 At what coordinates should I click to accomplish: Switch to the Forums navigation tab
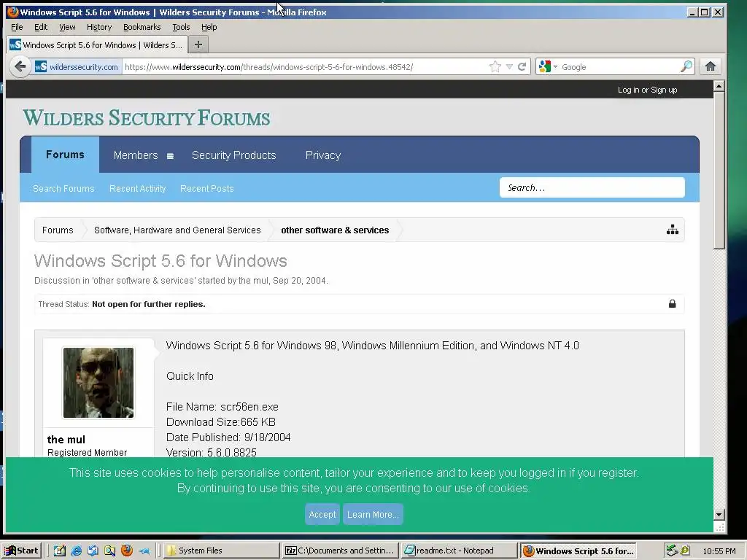65,155
